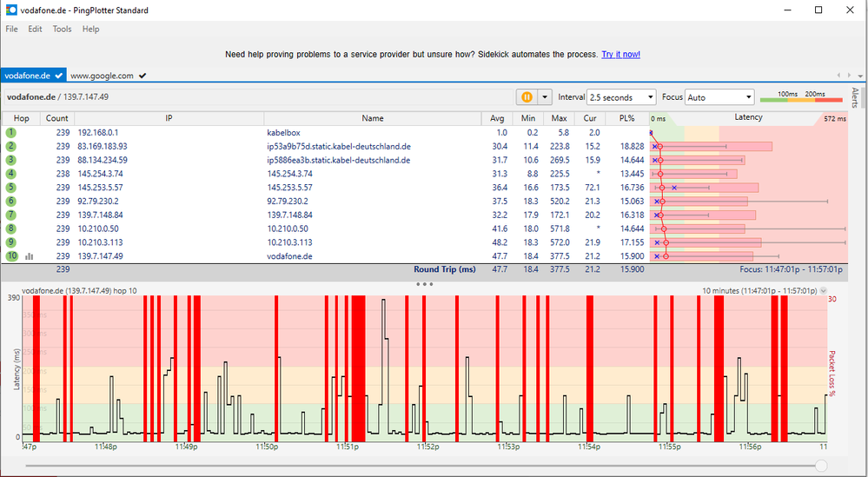Select hop 5 green circle icon
The height and width of the screenshot is (477, 868).
tap(11, 188)
